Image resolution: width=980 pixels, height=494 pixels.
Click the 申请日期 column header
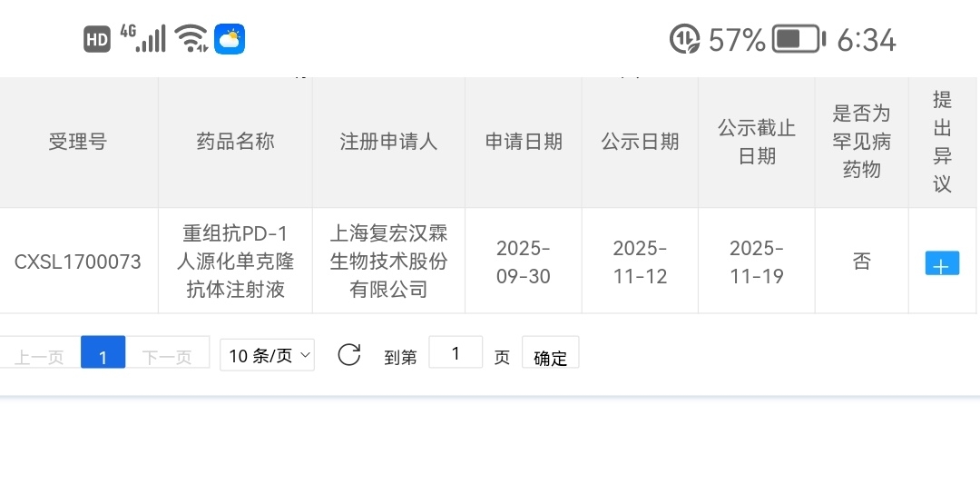(x=524, y=142)
